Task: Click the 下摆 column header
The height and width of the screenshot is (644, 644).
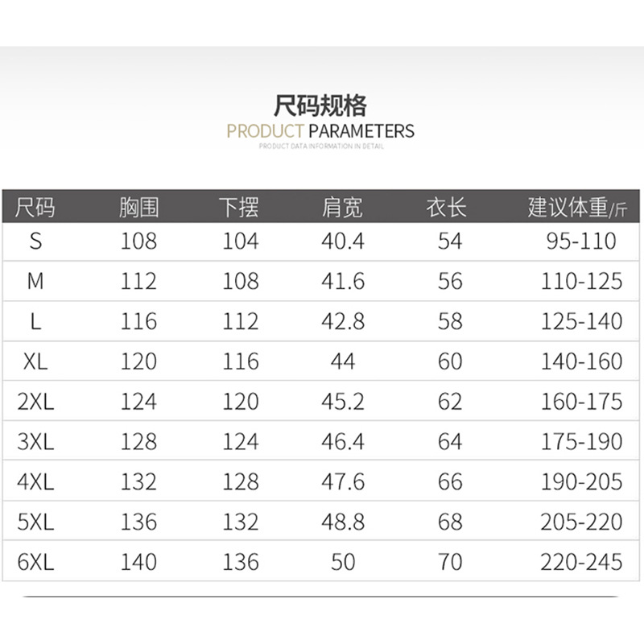Action: pos(240,208)
